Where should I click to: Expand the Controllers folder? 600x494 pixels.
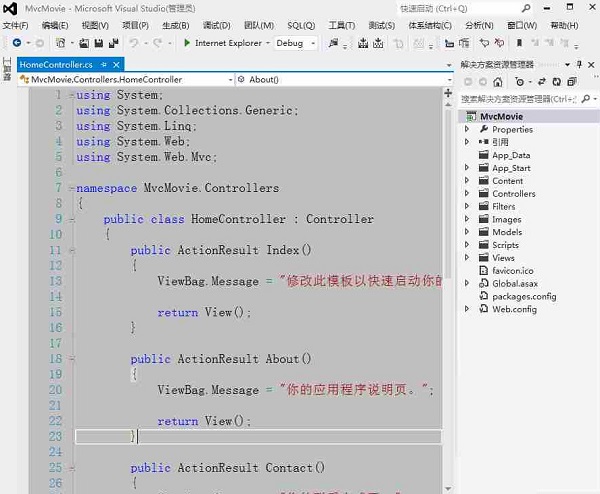(467, 193)
